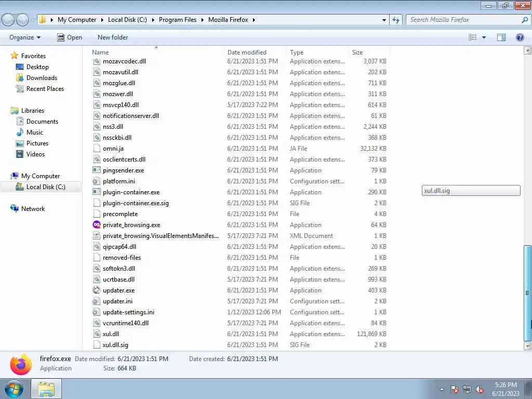Click the pingsender.exe application icon
The image size is (532, 399).
97,170
